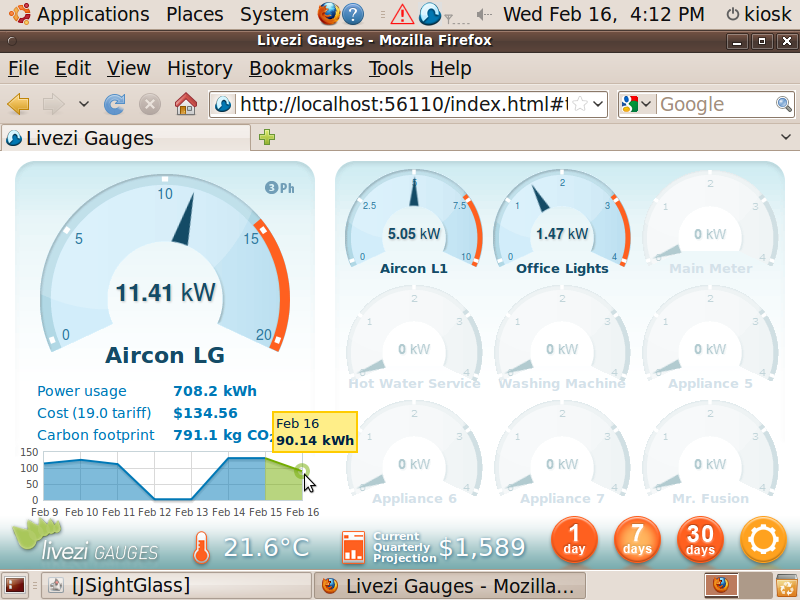This screenshot has height=600, width=800.
Task: Open settings with the orange gear button
Action: pos(763,540)
